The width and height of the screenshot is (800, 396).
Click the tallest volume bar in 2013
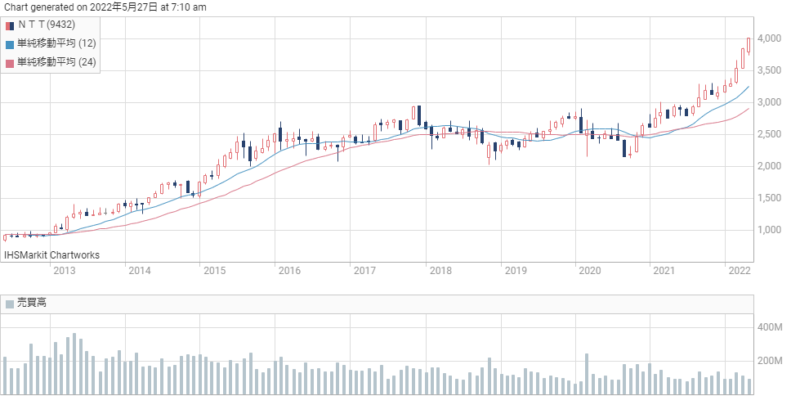coord(74,364)
